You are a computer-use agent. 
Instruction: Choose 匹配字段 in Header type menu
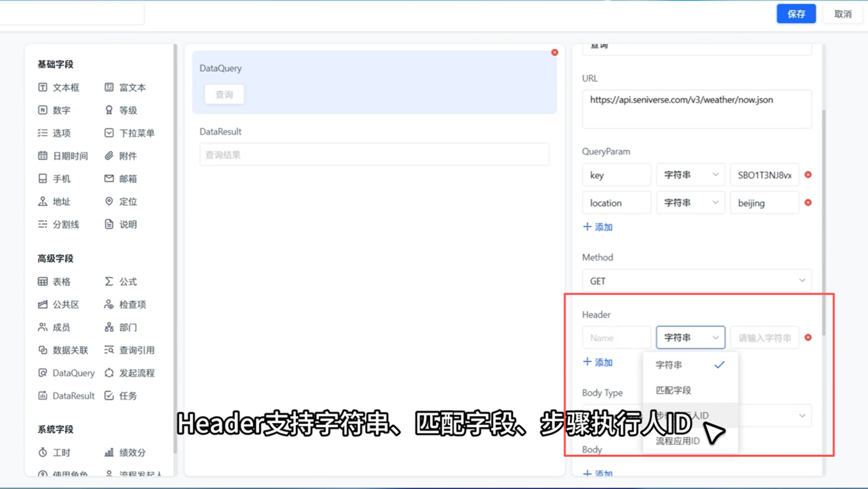point(690,390)
